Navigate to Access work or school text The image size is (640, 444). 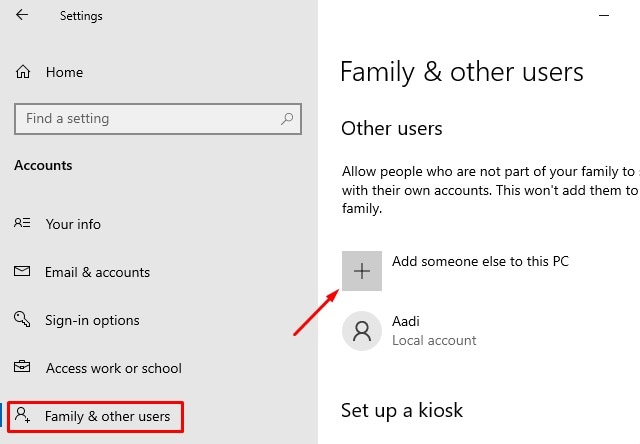113,368
